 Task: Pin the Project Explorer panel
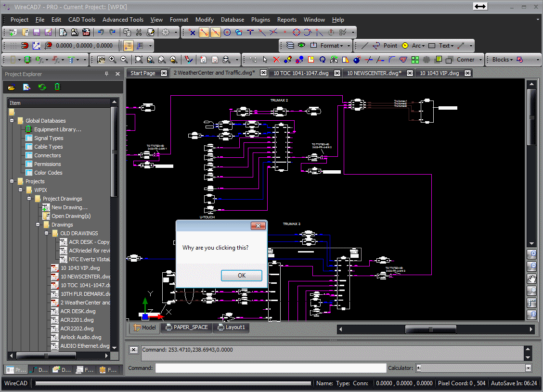tap(107, 74)
